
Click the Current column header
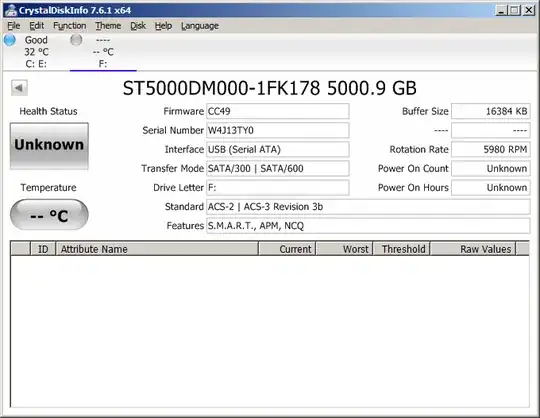tap(287, 249)
